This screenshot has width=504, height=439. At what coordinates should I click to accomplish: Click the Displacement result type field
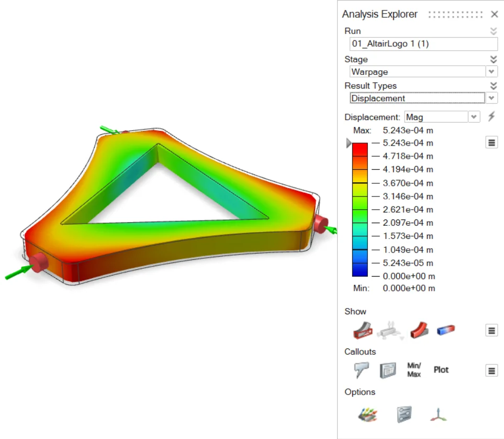coord(417,98)
